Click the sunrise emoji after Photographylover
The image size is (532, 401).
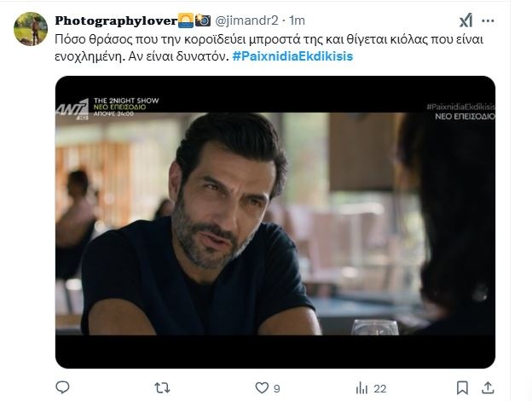point(185,20)
